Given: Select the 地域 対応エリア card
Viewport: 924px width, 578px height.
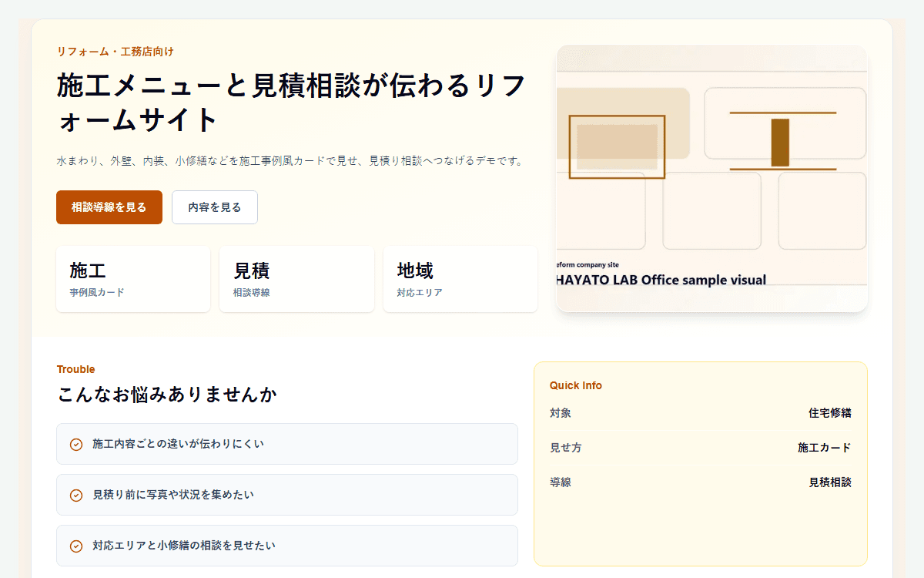Looking at the screenshot, I should (460, 279).
